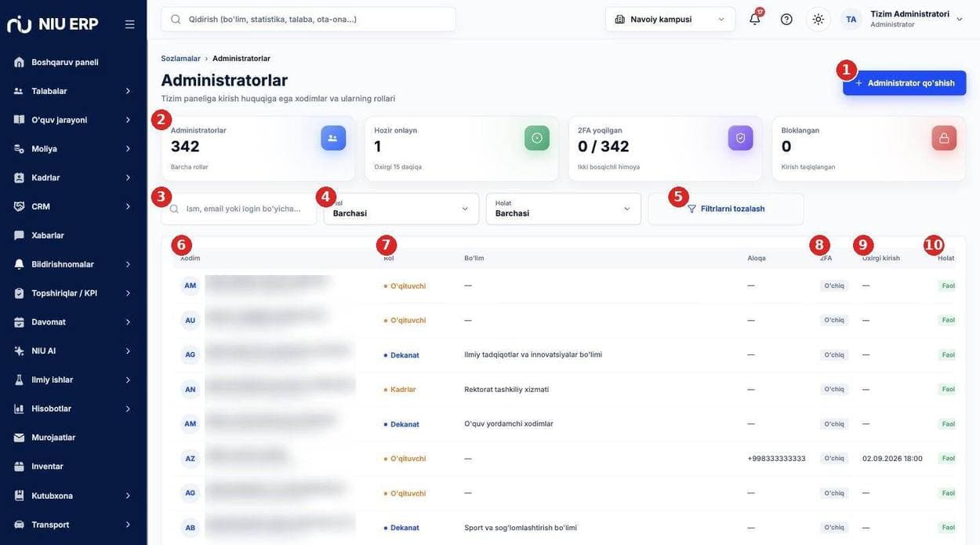The width and height of the screenshot is (980, 545).
Task: Click the Murojaatlar envelope icon
Action: (x=19, y=438)
